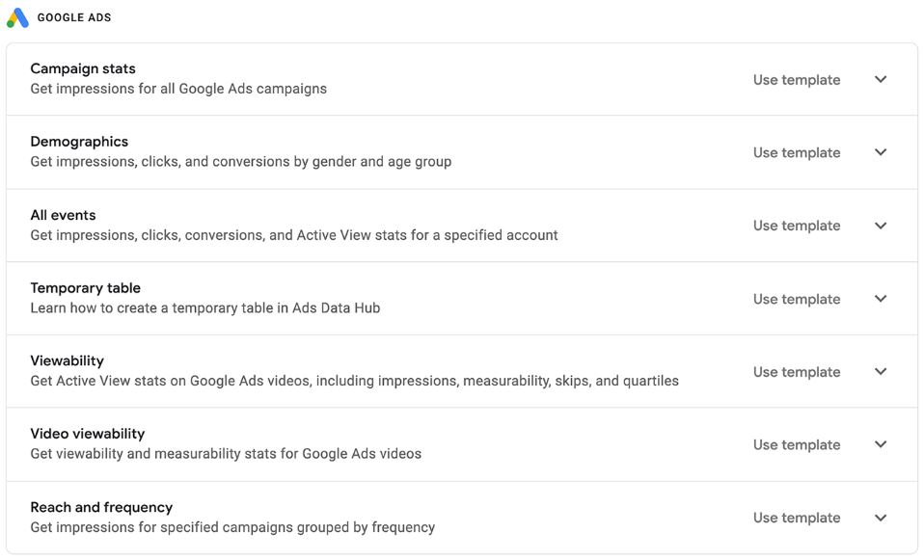Image resolution: width=924 pixels, height=560 pixels.
Task: Select the Video viewability title
Action: point(88,434)
